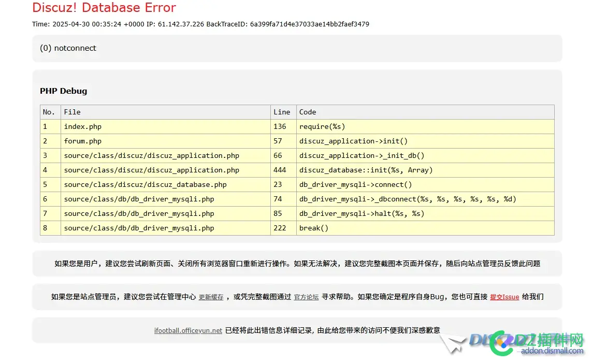Click the Line column header
593x364 pixels.
pos(282,112)
